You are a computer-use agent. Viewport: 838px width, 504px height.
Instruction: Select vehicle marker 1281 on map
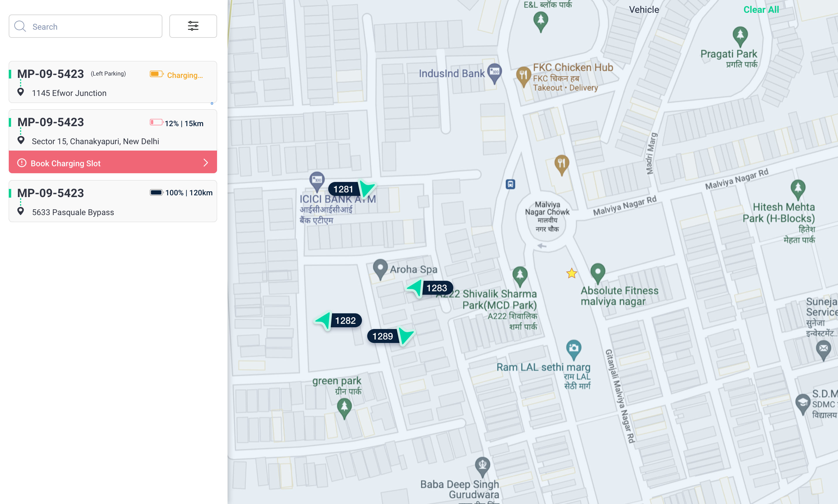[344, 189]
